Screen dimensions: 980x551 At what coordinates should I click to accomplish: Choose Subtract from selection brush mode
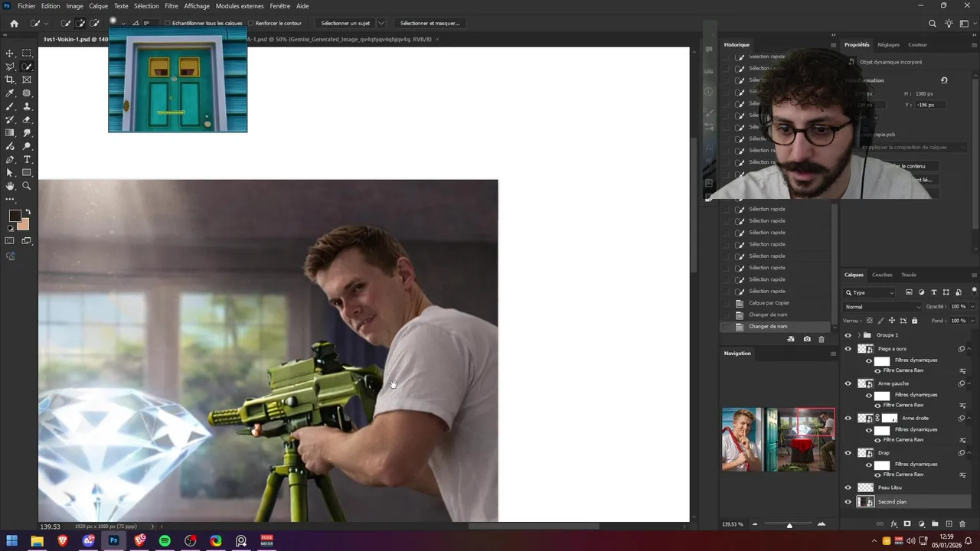click(94, 23)
